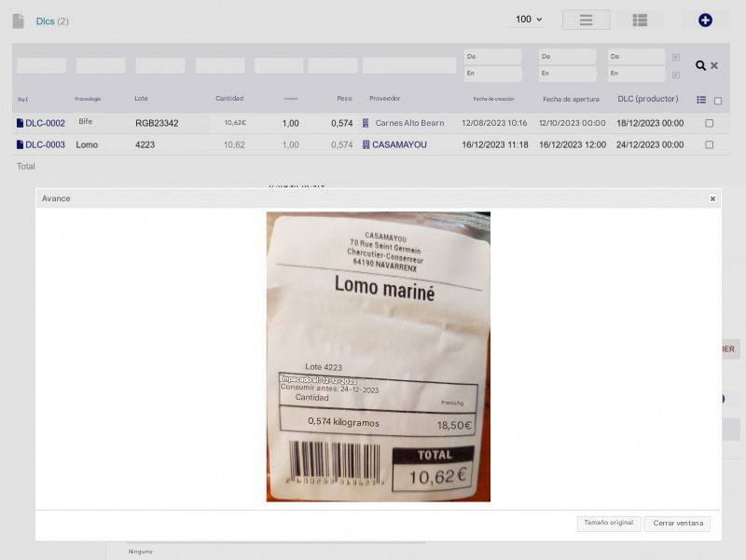Open supplier CASAMAYOU link
This screenshot has width=746, height=560.
(x=399, y=144)
